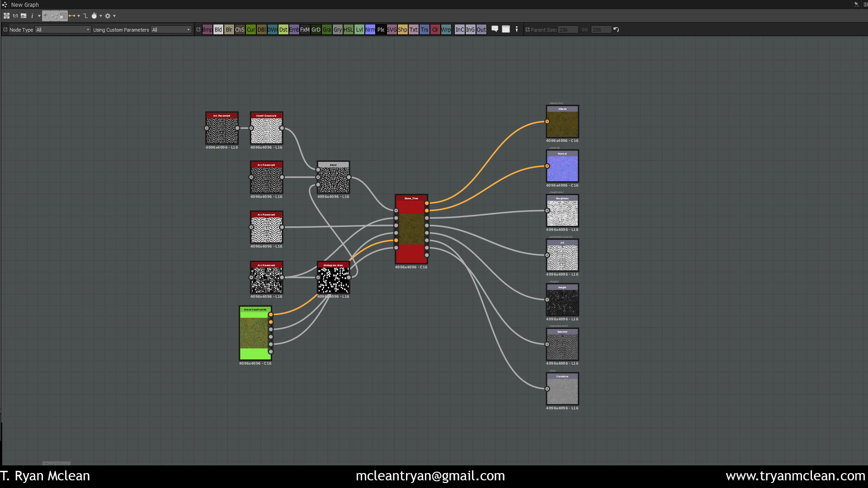Expand the gear display settings dropdown arrow
Viewport: 868px width, 488px height.
coord(114,16)
